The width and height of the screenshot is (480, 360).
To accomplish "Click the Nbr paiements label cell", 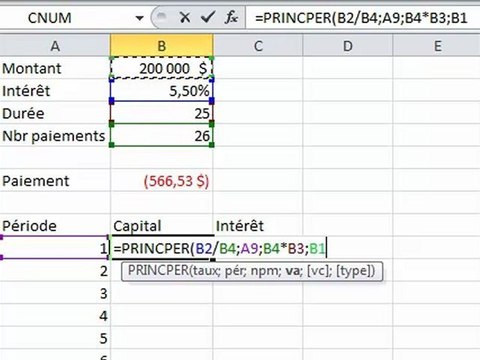I will coord(55,136).
